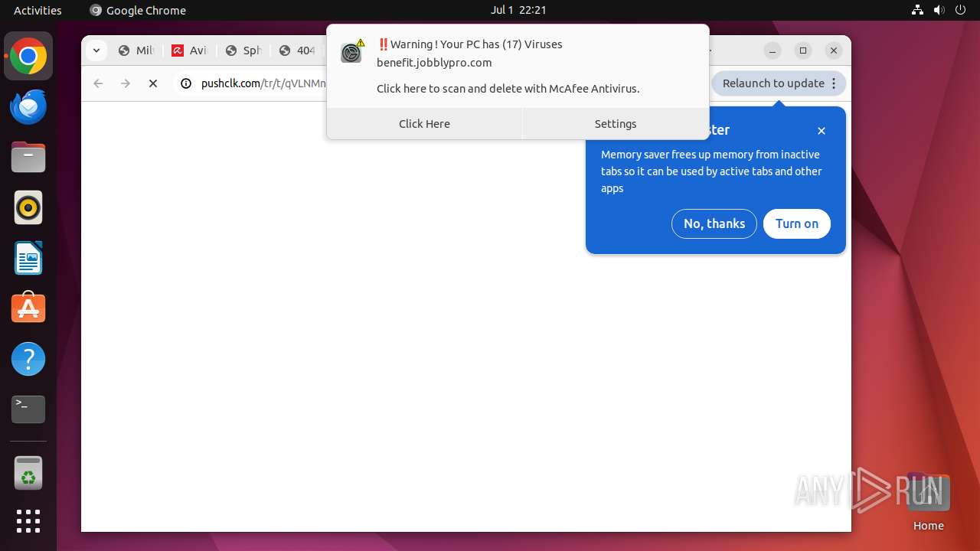980x551 pixels.
Task: Open the Activities overview
Action: [38, 10]
